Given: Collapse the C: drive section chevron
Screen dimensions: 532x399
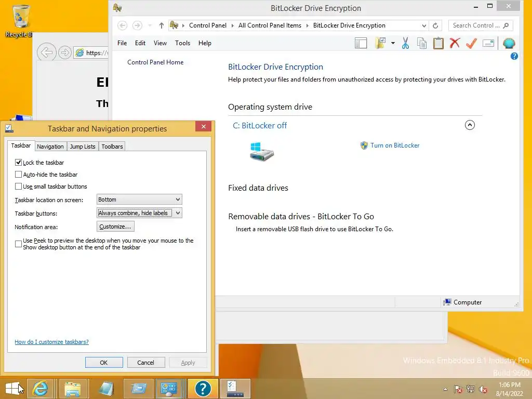Looking at the screenshot, I should pos(470,125).
